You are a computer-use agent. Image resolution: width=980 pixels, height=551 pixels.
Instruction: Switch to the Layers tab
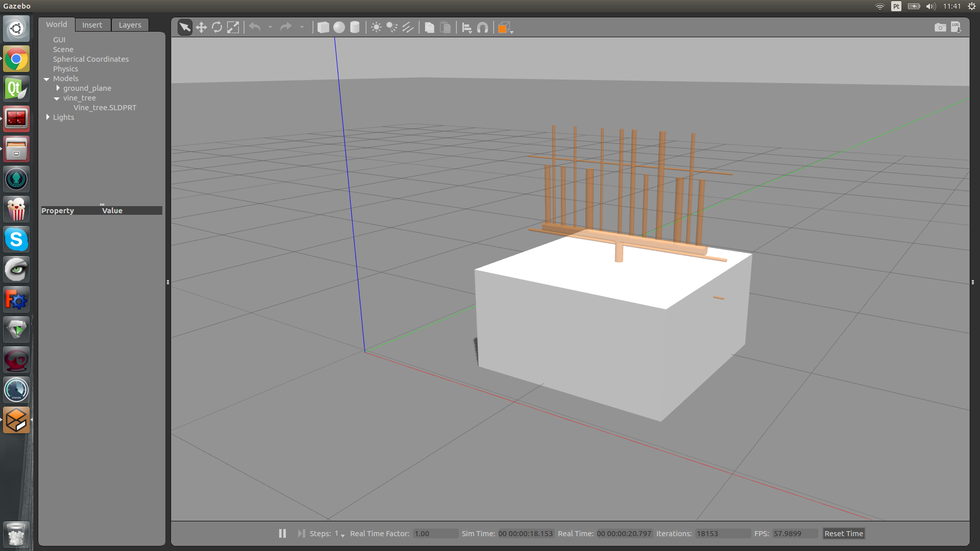(130, 25)
